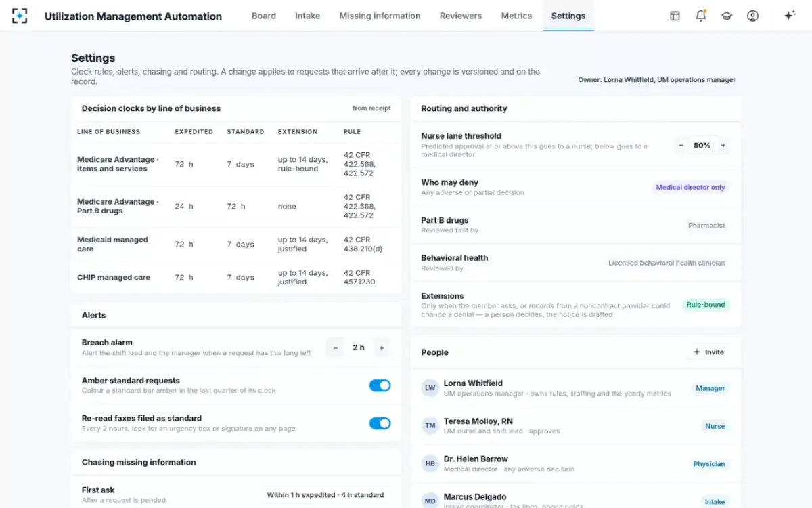The image size is (812, 508).
Task: Open the Intake tab
Action: [x=308, y=16]
